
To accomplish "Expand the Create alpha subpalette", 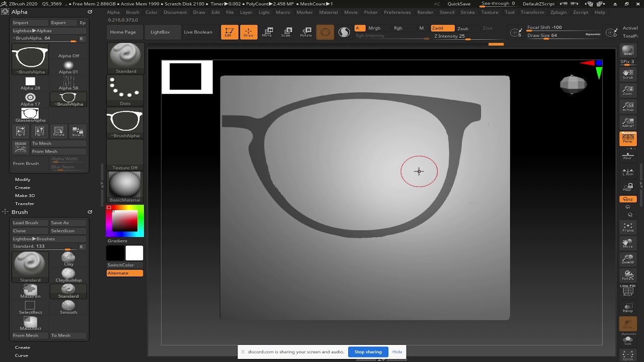I will (x=23, y=188).
